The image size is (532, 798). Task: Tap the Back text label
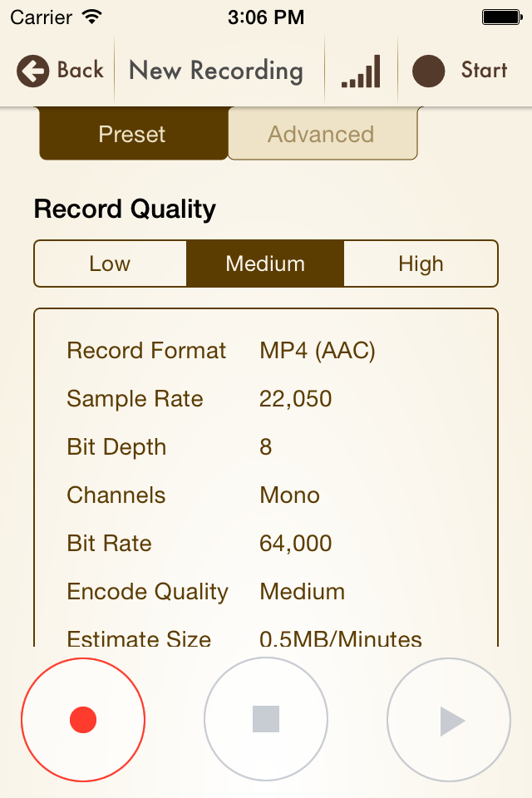click(81, 70)
